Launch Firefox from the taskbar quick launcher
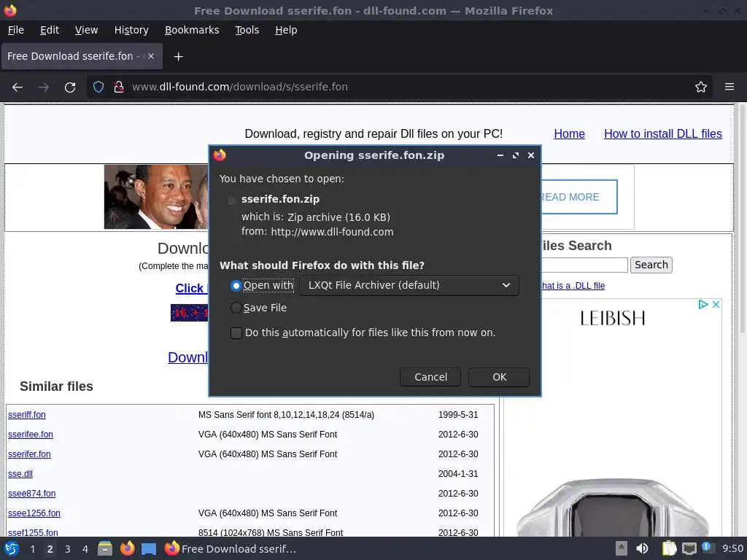 127,549
